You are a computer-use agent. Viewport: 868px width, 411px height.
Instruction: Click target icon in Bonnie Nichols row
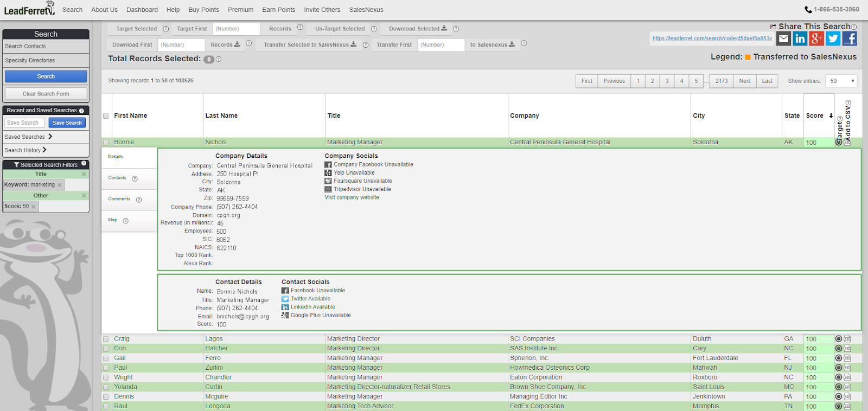click(839, 142)
